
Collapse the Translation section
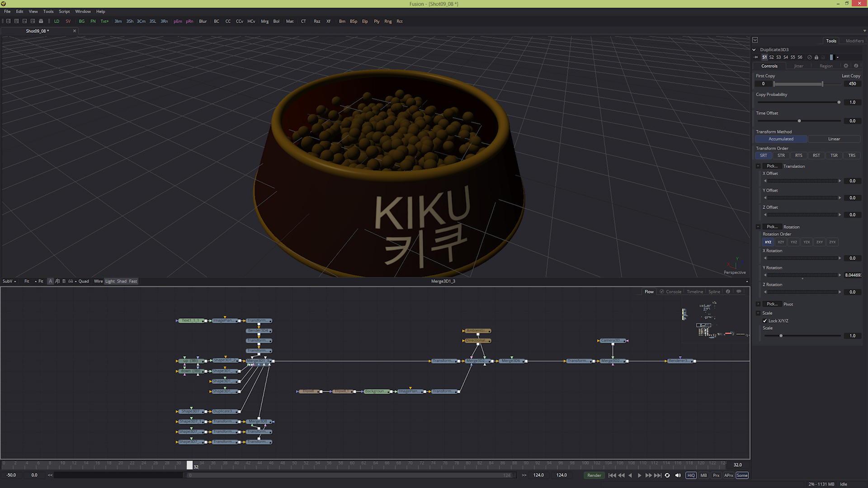point(758,166)
